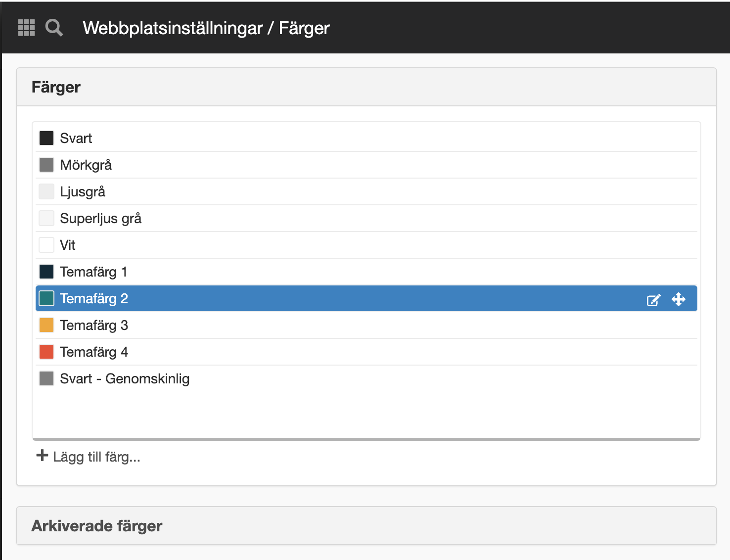This screenshot has width=730, height=560.
Task: Click the plus icon beside Lägg till färg
Action: [x=43, y=455]
